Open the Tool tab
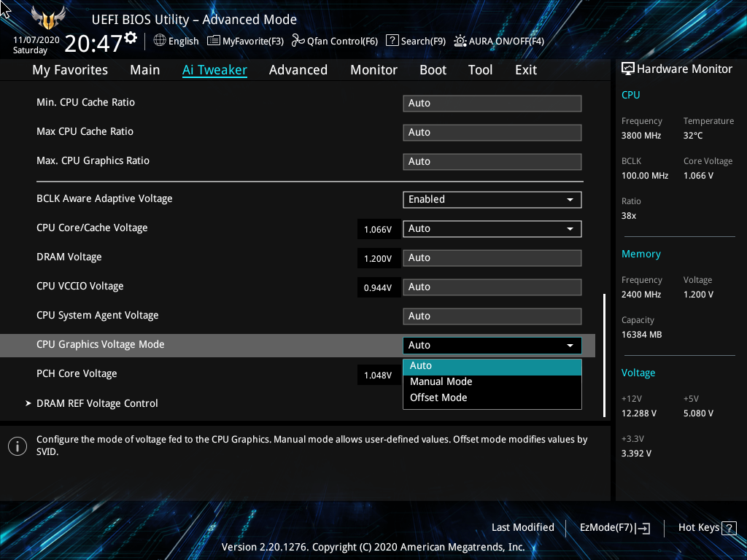The height and width of the screenshot is (560, 747). pos(480,69)
